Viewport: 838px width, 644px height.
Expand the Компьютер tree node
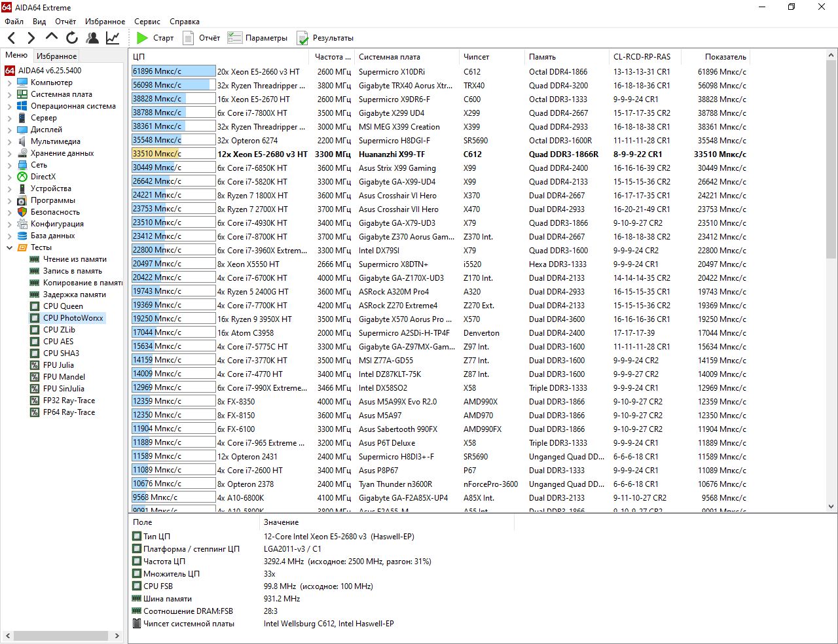point(9,82)
